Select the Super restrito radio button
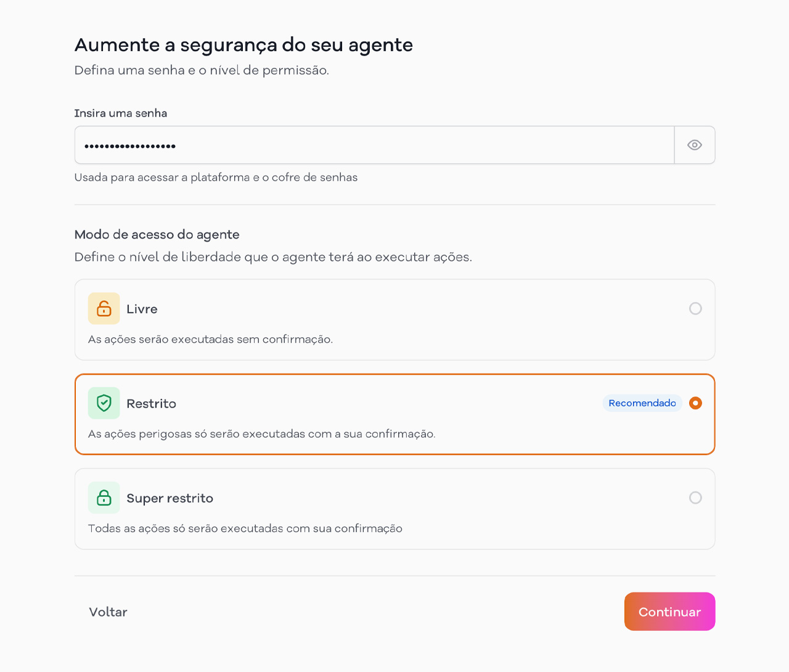The height and width of the screenshot is (672, 789). (x=695, y=498)
